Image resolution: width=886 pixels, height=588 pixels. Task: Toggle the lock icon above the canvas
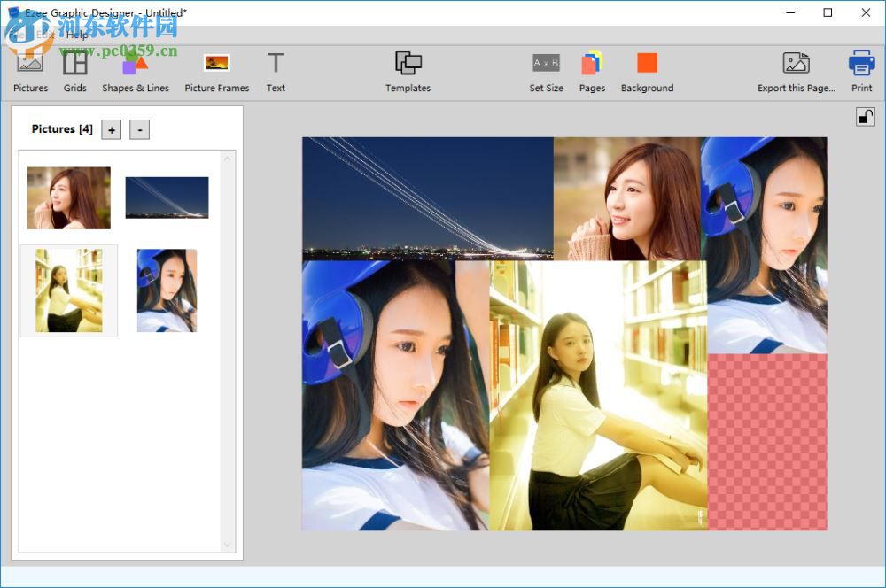[x=866, y=116]
